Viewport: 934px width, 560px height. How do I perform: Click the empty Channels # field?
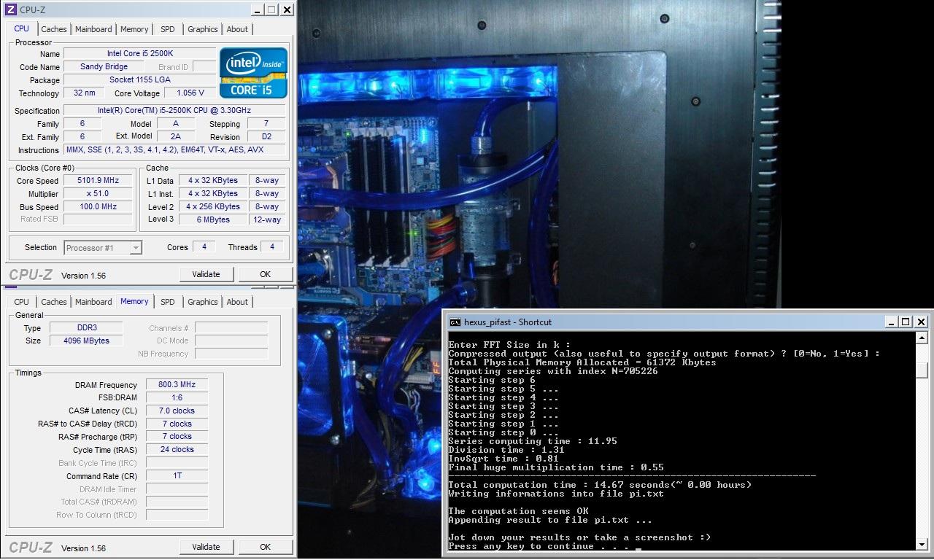[231, 327]
